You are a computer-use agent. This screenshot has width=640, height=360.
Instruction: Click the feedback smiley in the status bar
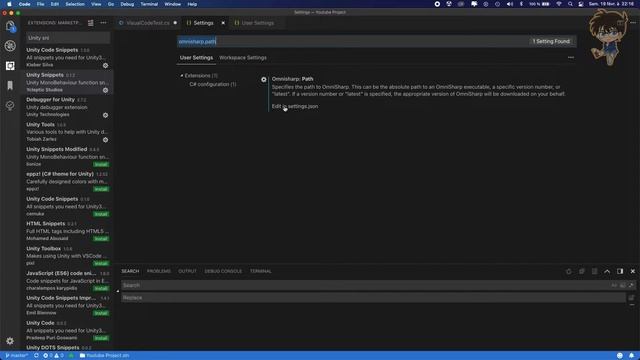click(620, 356)
